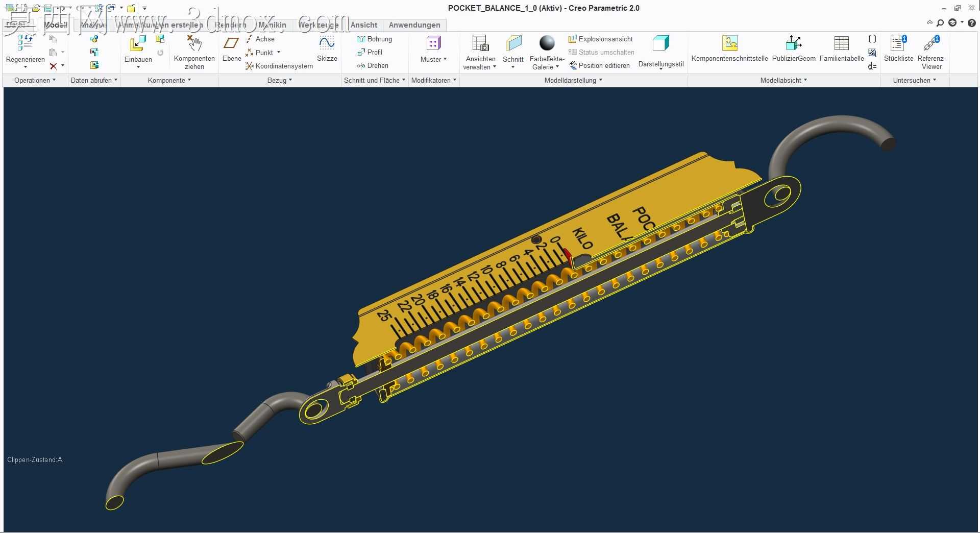Click the Punkt datum point tool
980x533 pixels.
(259, 53)
